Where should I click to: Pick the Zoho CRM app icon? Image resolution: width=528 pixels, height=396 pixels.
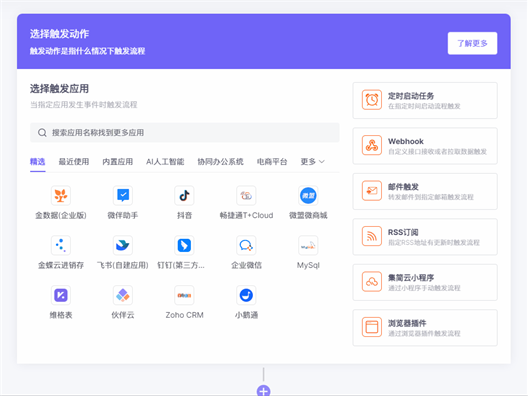(x=184, y=295)
